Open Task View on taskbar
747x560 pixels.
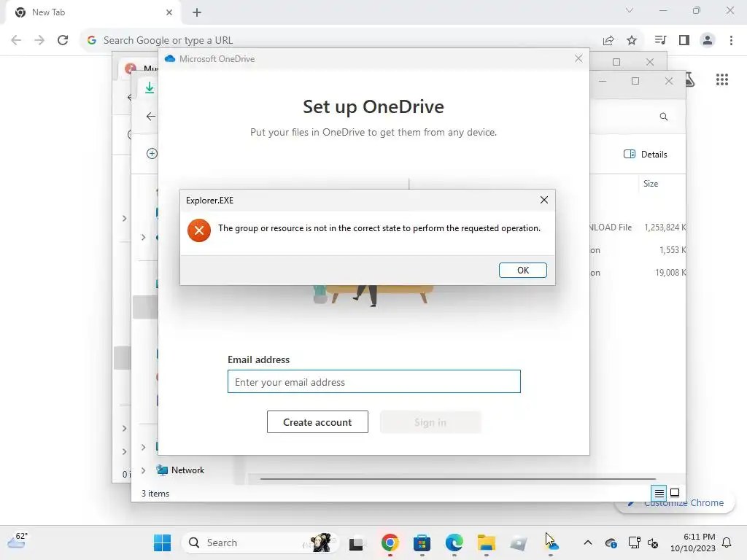356,543
